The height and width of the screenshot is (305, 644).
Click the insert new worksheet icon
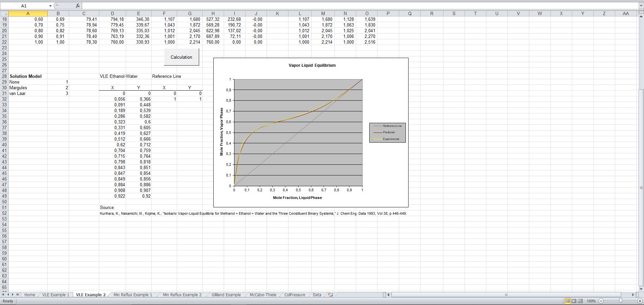[x=330, y=295]
